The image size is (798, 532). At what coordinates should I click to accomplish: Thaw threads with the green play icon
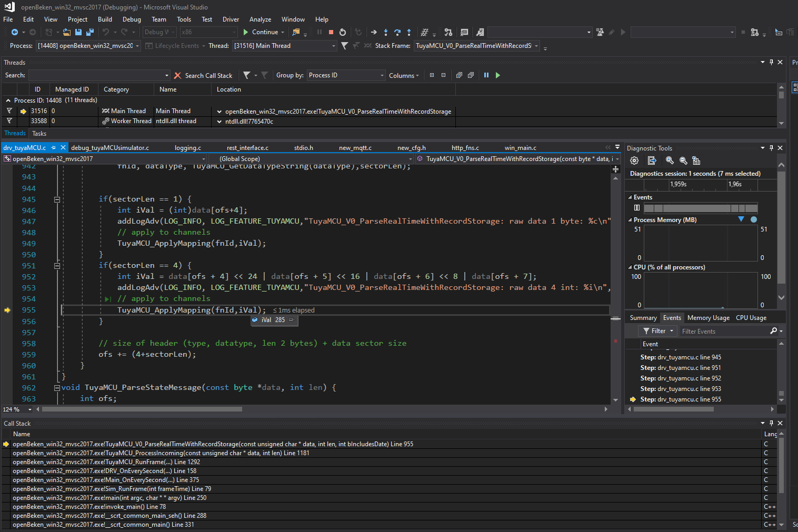(498, 75)
